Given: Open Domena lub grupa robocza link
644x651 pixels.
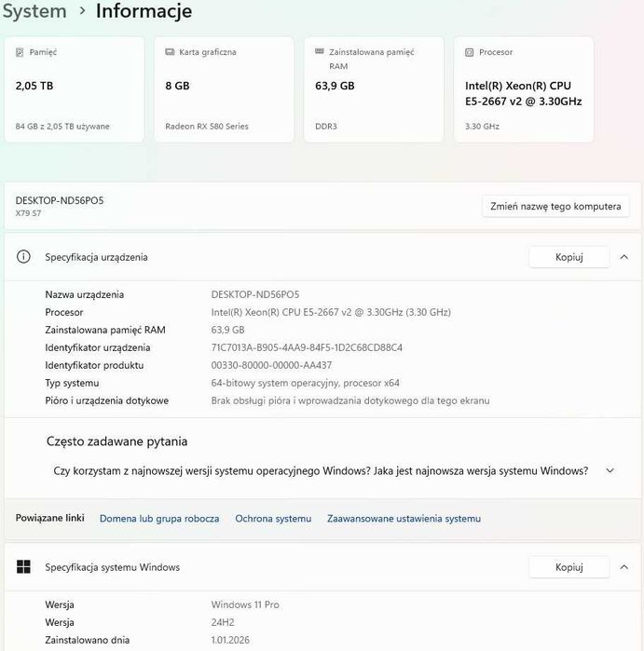Looking at the screenshot, I should [159, 518].
